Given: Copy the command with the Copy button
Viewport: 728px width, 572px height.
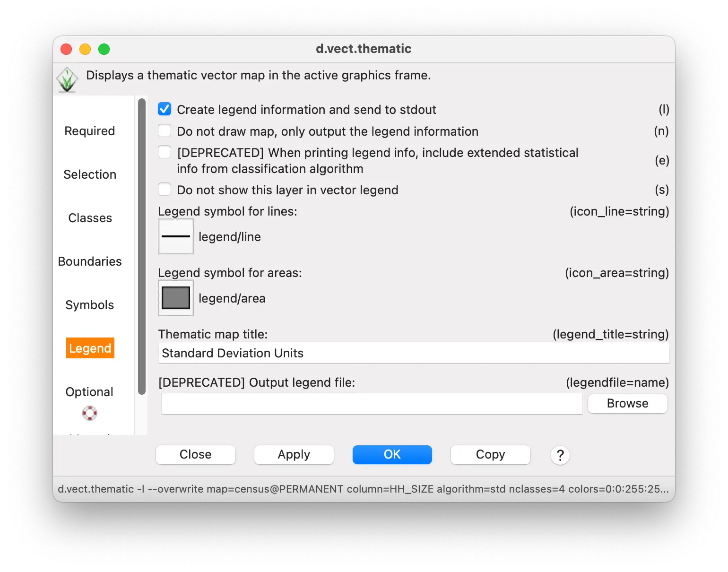Looking at the screenshot, I should (490, 454).
